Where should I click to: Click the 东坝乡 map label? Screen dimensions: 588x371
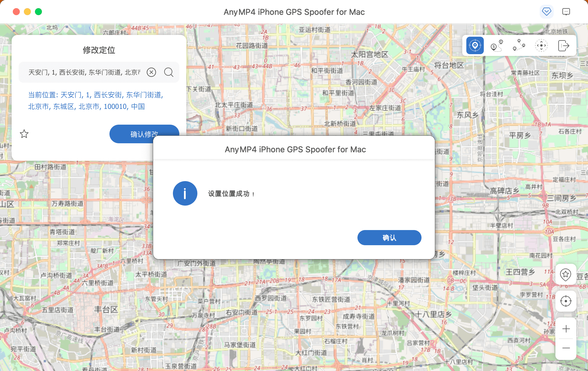point(562,75)
